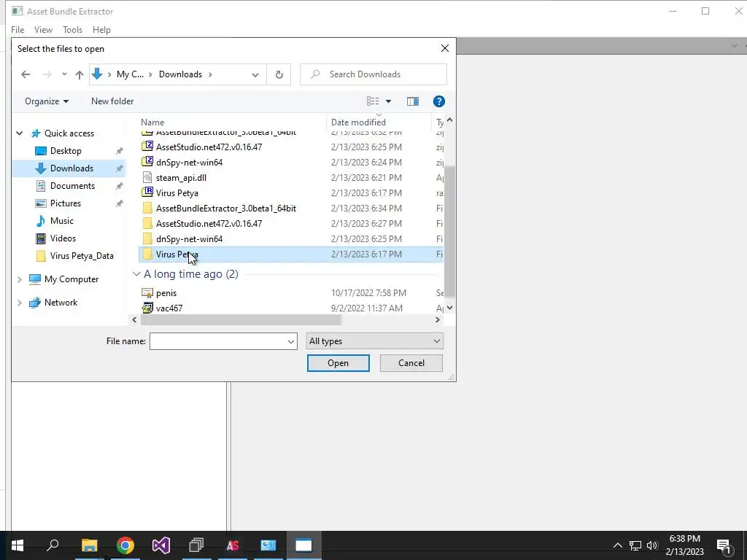
Task: Sort by Date modified column
Action: coord(358,122)
